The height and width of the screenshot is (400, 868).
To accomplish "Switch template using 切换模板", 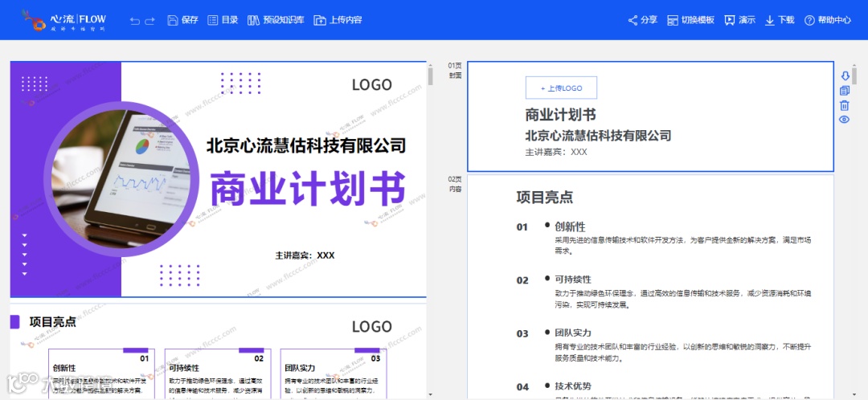I will pos(691,20).
